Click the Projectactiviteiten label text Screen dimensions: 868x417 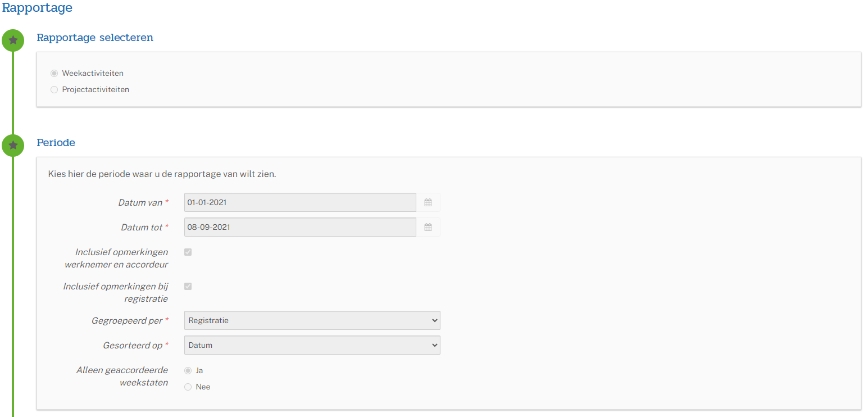[x=96, y=89]
